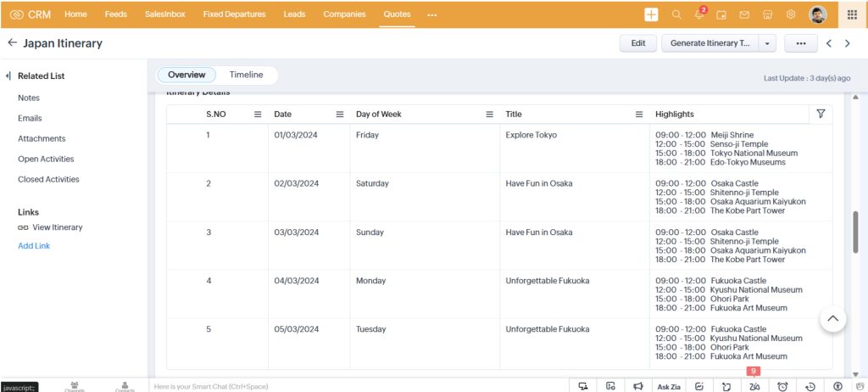
Task: Open the calendar icon in top bar
Action: [x=721, y=14]
